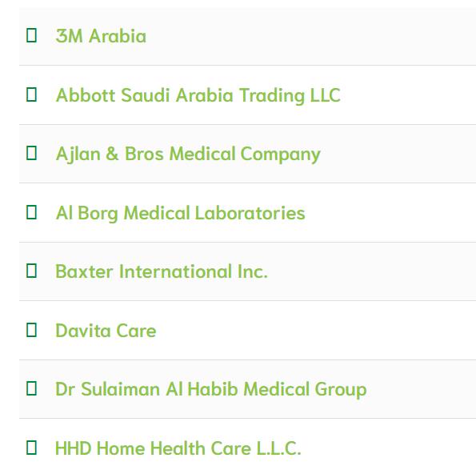Select the icon beside Davita Care
This screenshot has height=474, width=476.
coord(31,330)
